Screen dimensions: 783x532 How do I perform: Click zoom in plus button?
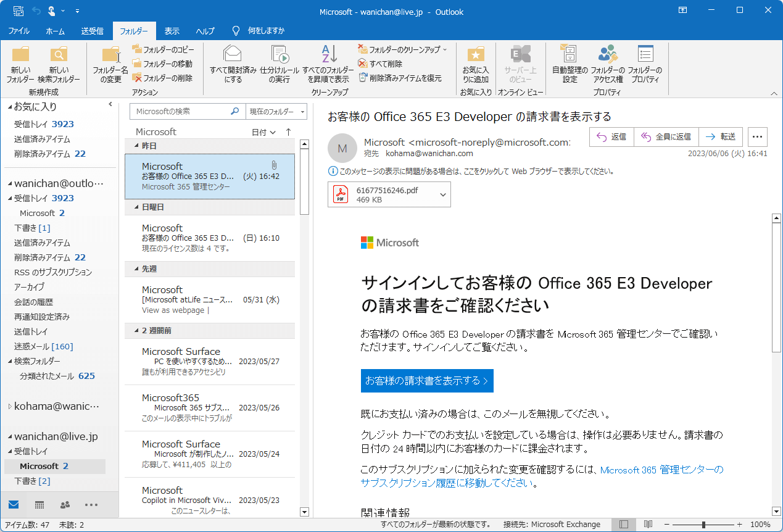[x=739, y=525]
